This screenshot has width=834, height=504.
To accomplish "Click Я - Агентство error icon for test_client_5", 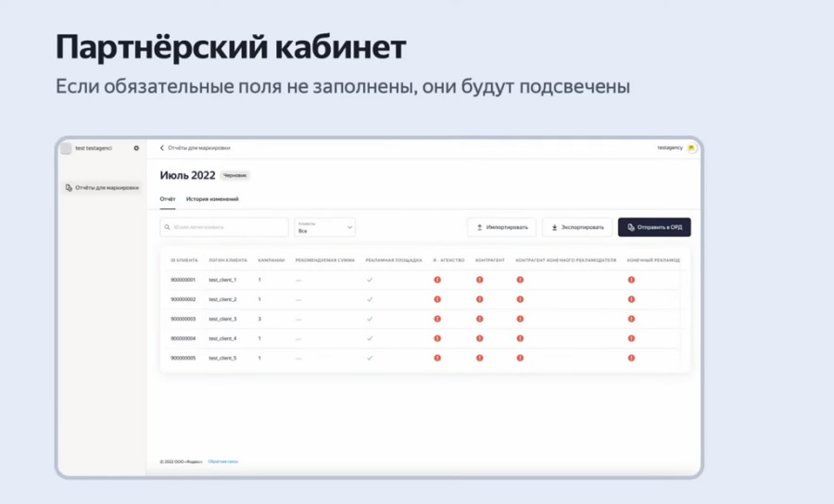I will [437, 358].
